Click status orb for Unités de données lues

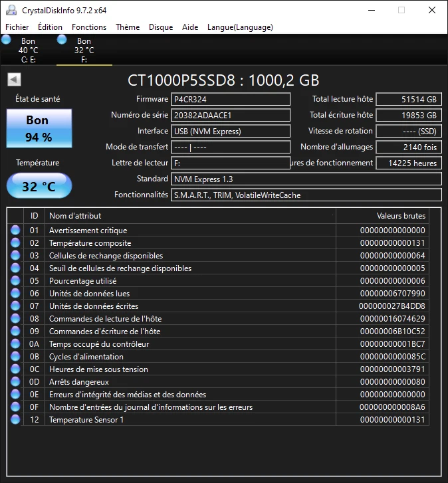pyautogui.click(x=15, y=293)
